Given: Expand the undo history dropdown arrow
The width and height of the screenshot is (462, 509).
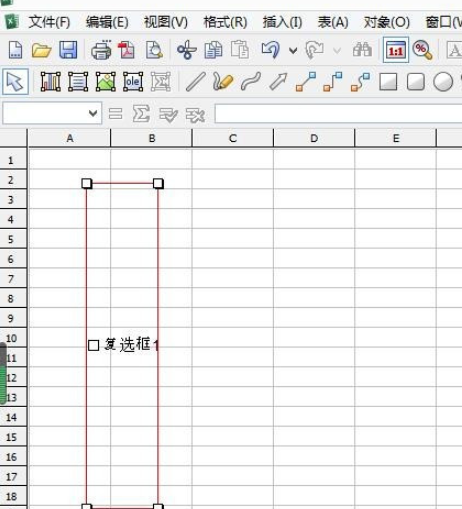Looking at the screenshot, I should (293, 51).
